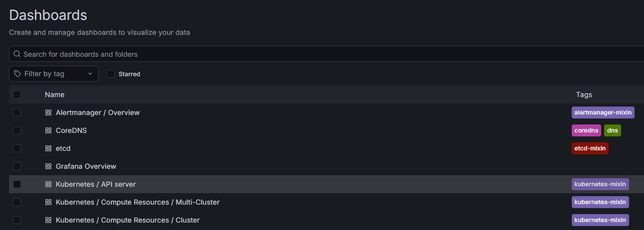Focus the Search for dashboards and folders field
The image size is (644, 230).
pyautogui.click(x=299, y=54)
